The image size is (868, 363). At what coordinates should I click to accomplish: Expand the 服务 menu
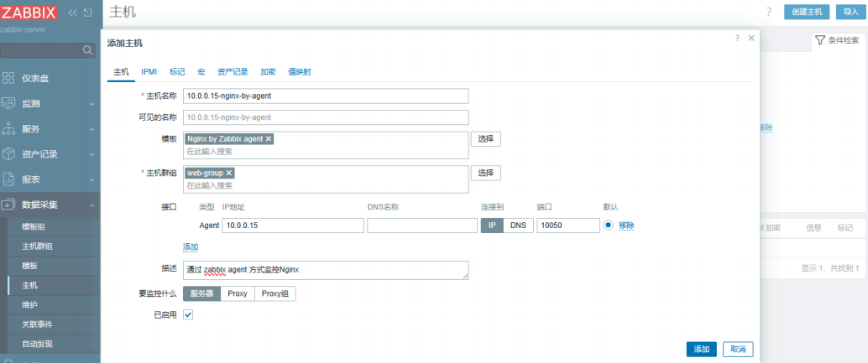tap(92, 129)
